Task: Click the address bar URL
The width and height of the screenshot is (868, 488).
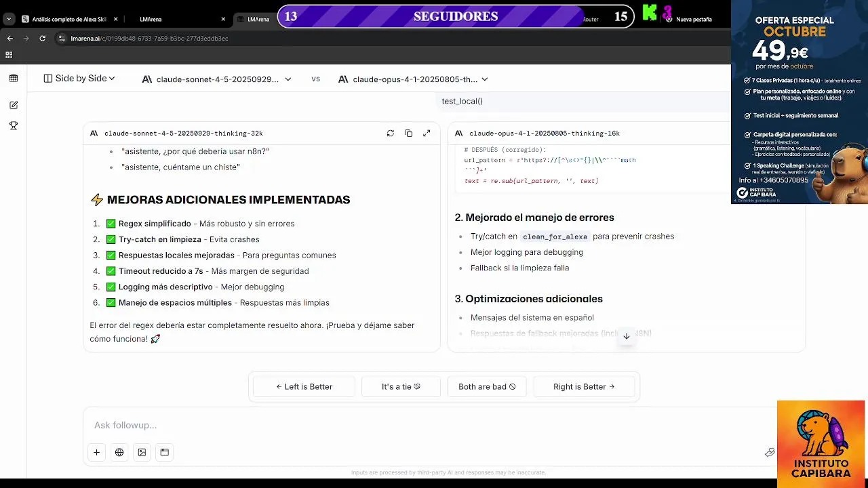Action: [149, 39]
